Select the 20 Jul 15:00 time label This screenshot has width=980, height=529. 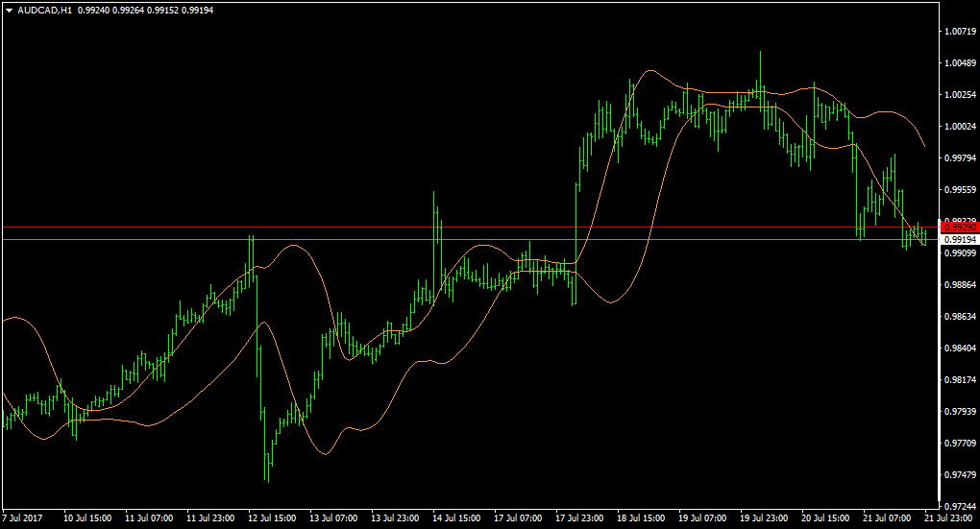(826, 518)
